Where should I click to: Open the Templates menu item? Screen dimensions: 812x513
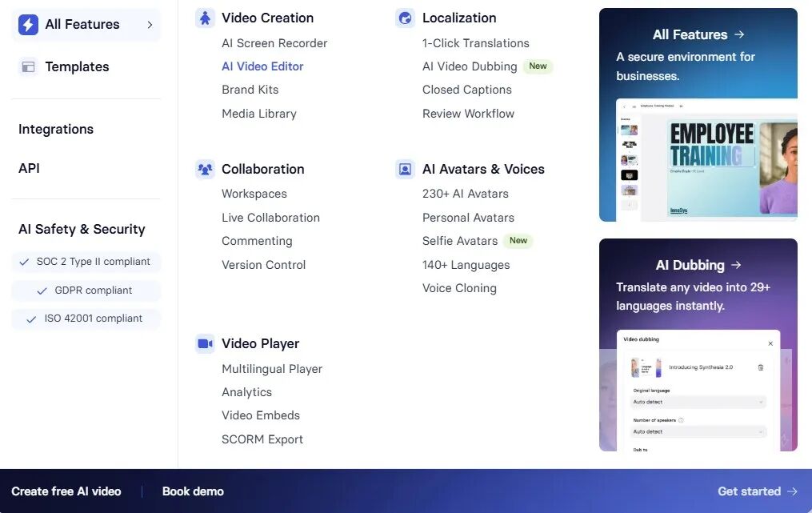point(77,67)
